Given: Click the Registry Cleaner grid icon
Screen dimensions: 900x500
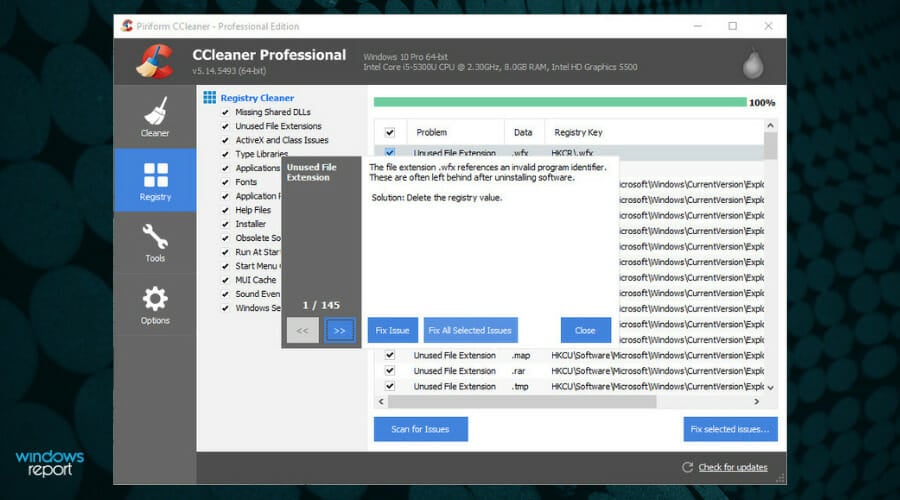Looking at the screenshot, I should 210,98.
